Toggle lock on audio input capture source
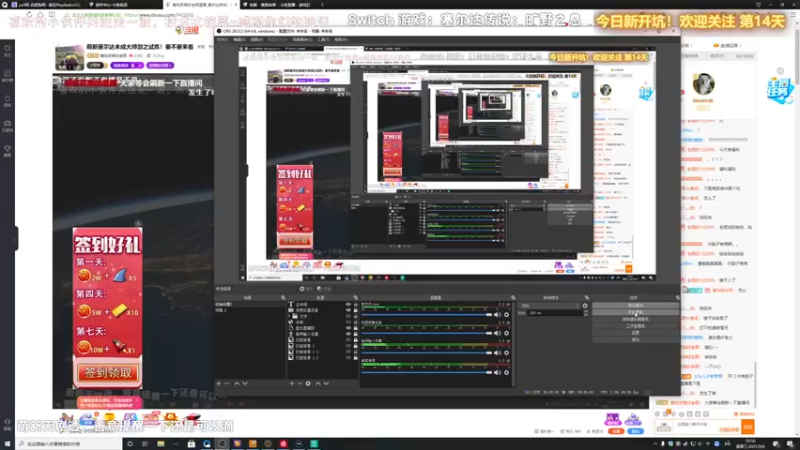Viewport: 800px width, 450px height. (x=355, y=334)
